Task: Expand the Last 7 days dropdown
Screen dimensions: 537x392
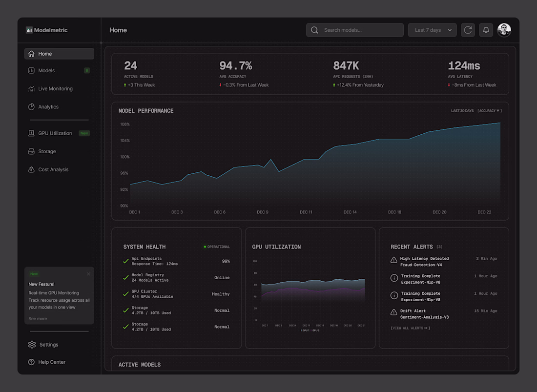Action: tap(432, 30)
